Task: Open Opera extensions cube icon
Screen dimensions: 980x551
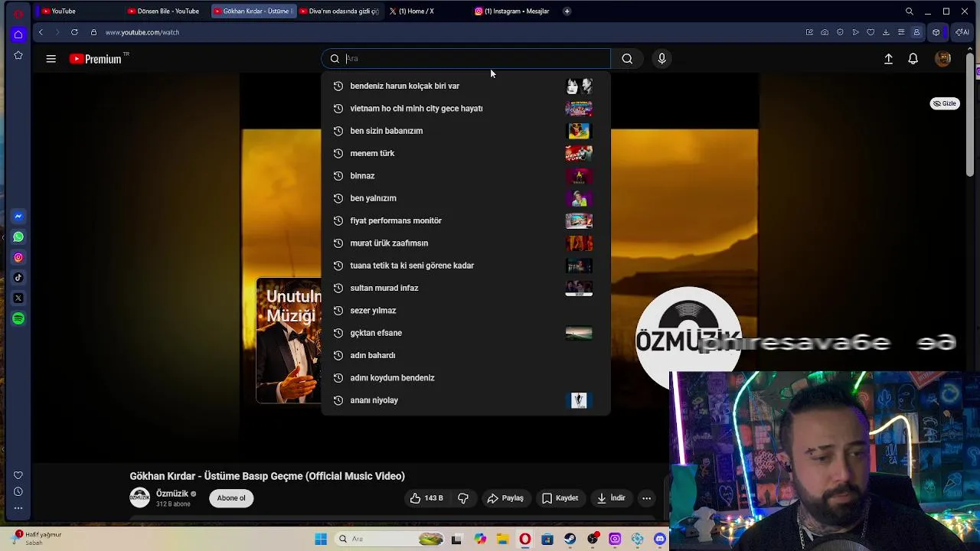Action: tap(936, 32)
